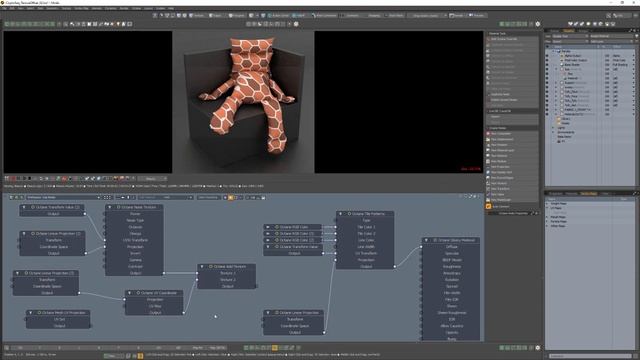
Task: Click the circle icon on Octane Tile Patterns header
Action: tap(349, 214)
